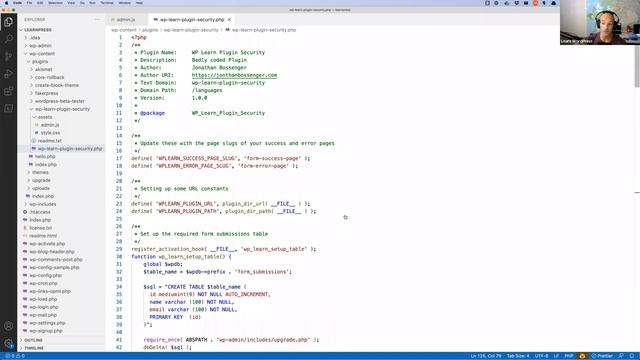Image resolution: width=640 pixels, height=360 pixels.
Task: Open the Search view in activity bar
Action: click(x=8, y=39)
